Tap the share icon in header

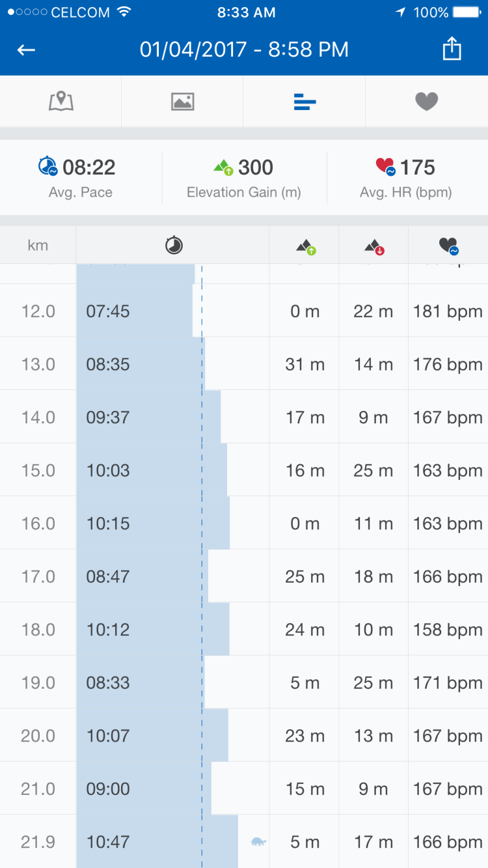pos(452,49)
